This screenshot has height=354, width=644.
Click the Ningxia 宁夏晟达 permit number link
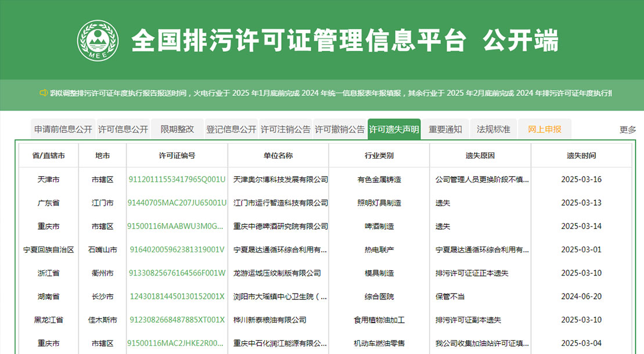coord(177,250)
